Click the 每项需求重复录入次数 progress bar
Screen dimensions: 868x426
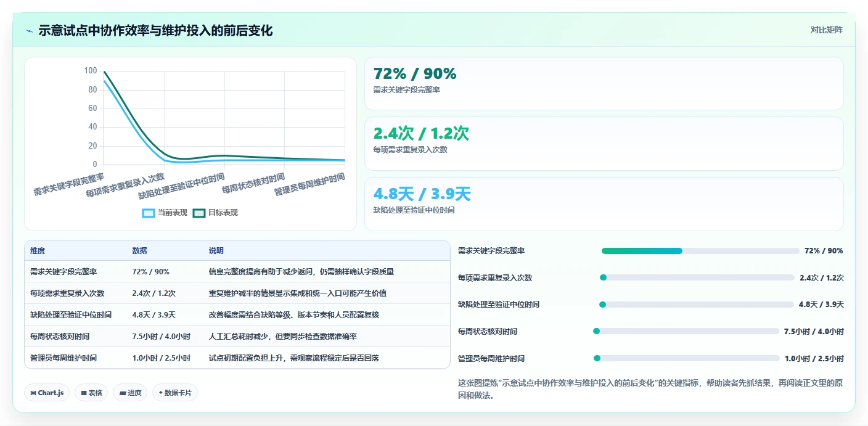coord(697,277)
